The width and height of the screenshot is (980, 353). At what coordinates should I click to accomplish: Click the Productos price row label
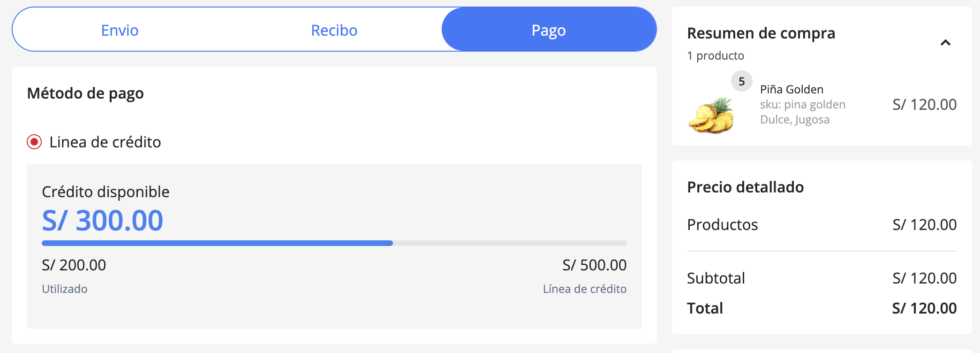[722, 225]
